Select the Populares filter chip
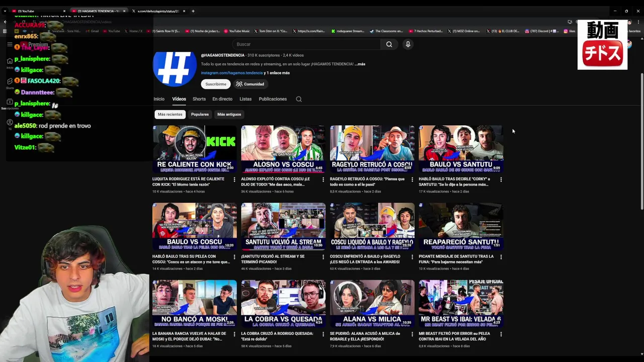The image size is (644, 362). [x=200, y=114]
